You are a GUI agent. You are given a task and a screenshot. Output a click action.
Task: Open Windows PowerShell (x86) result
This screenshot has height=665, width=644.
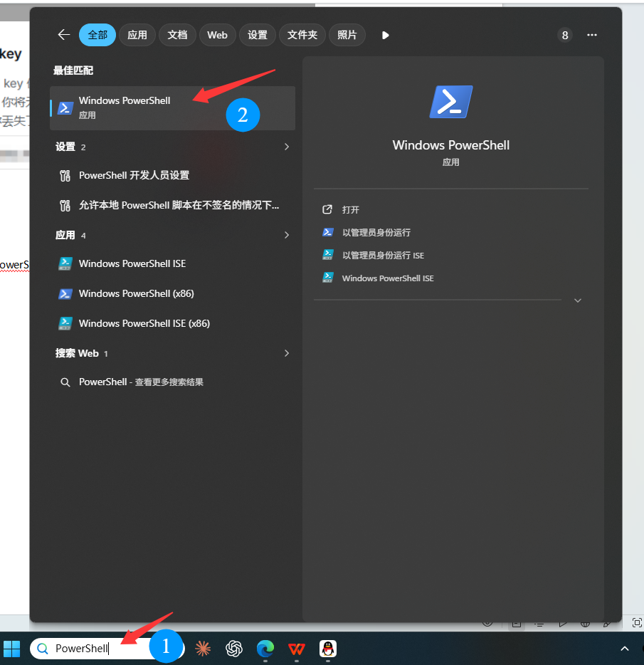(x=172, y=293)
